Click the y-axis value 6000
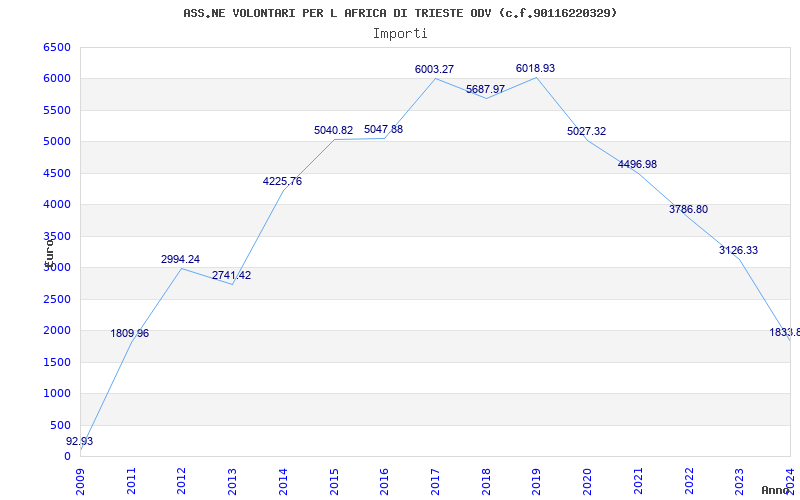This screenshot has height=500, width=800. 57,79
